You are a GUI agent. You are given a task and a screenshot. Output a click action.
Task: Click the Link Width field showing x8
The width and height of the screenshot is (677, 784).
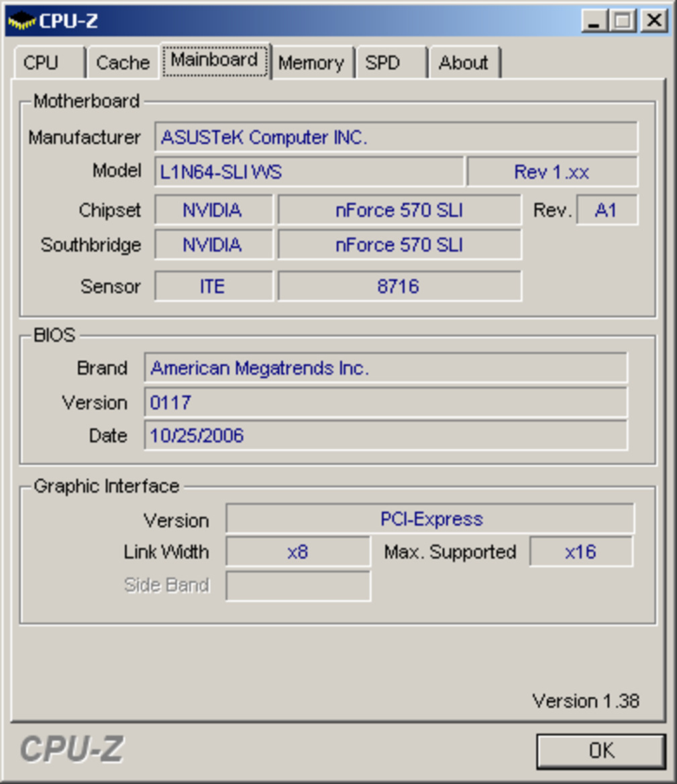click(x=297, y=552)
